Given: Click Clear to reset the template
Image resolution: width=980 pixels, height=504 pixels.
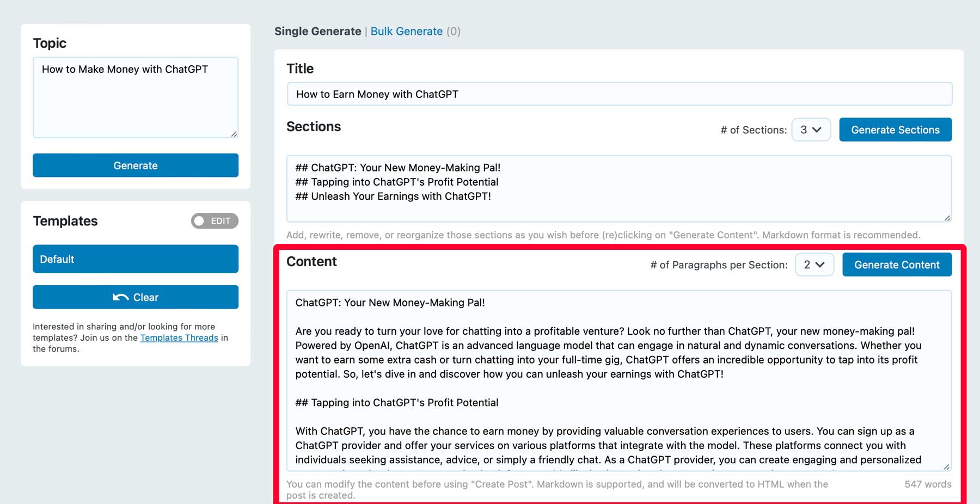Looking at the screenshot, I should (x=135, y=297).
